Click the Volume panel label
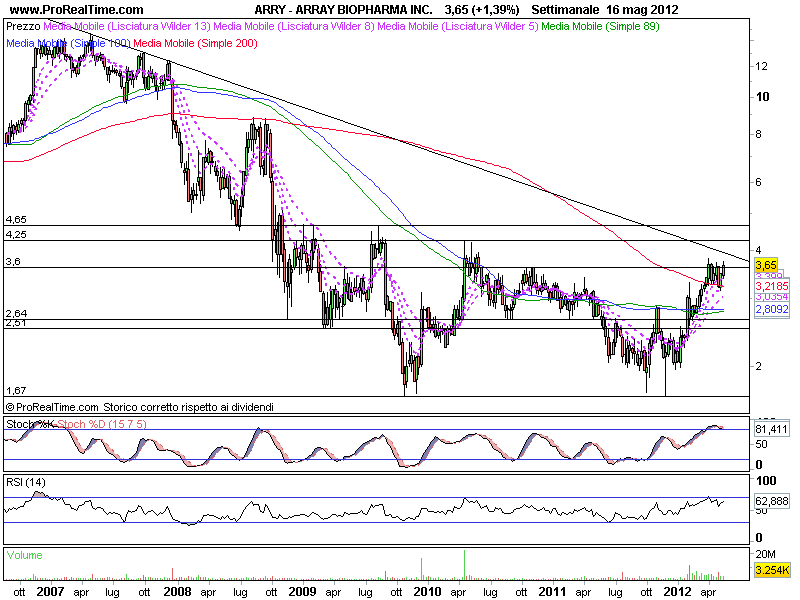The height and width of the screenshot is (600, 800). [24, 555]
